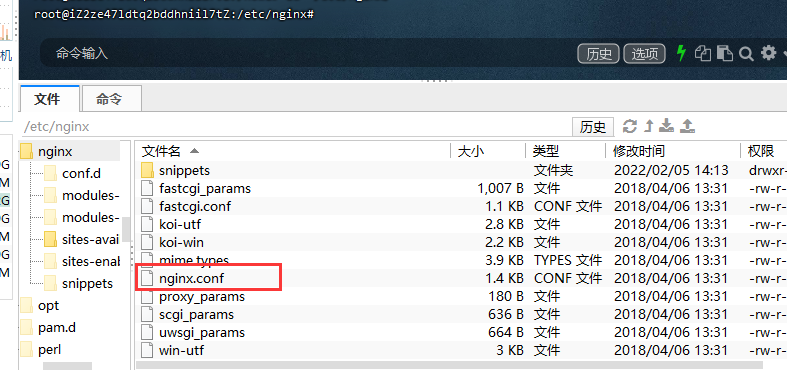Open terminal search with the magnifier icon
This screenshot has width=787, height=370.
coord(746,53)
